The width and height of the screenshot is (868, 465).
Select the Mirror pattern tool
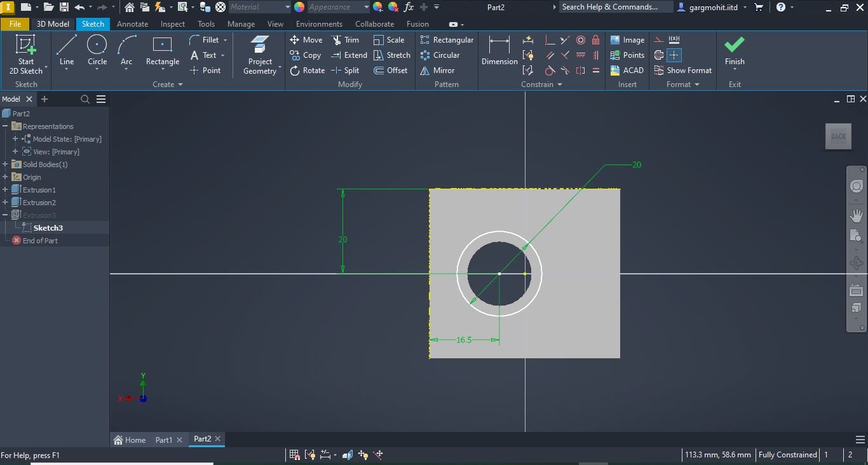pyautogui.click(x=437, y=71)
